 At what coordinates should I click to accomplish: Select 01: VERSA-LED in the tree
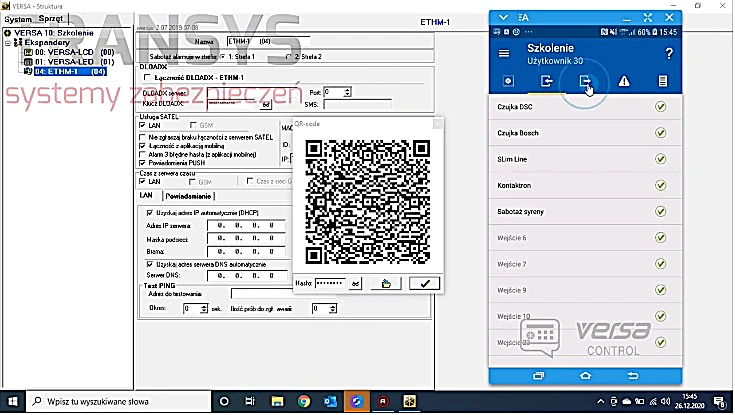pos(75,62)
